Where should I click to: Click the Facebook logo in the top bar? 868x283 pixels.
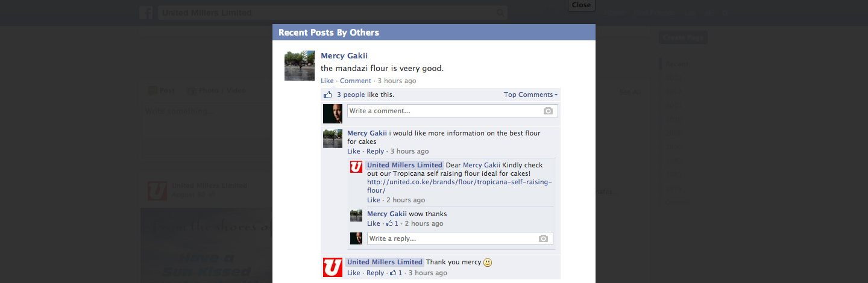coord(146,13)
